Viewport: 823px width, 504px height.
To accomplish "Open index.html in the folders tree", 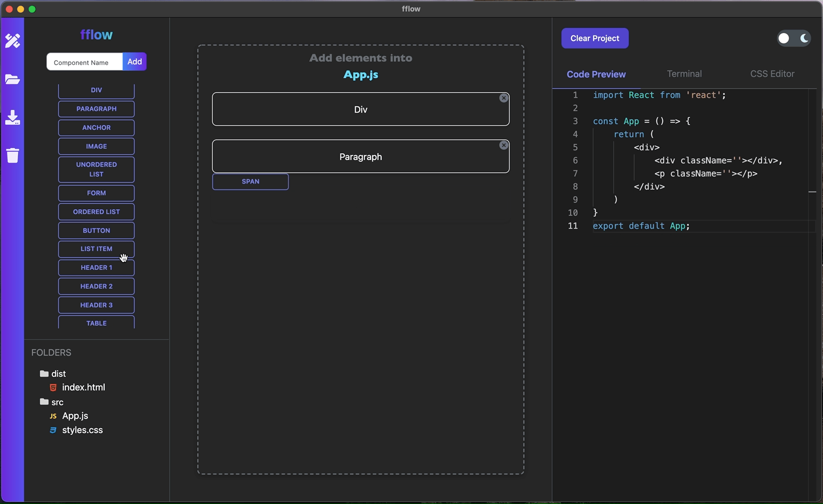I will (x=84, y=387).
